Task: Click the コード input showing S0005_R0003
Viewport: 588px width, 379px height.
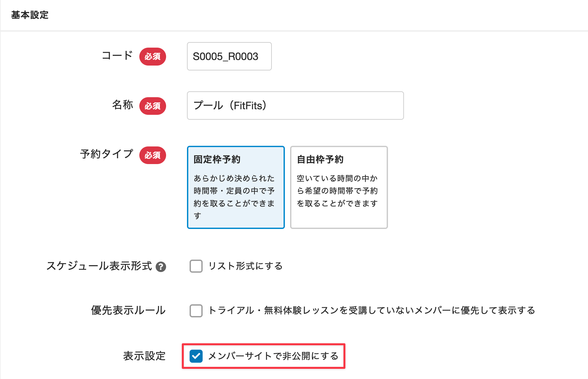Action: [229, 56]
